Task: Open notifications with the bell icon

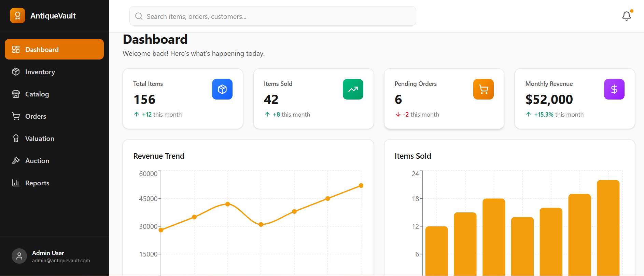Action: pyautogui.click(x=627, y=16)
